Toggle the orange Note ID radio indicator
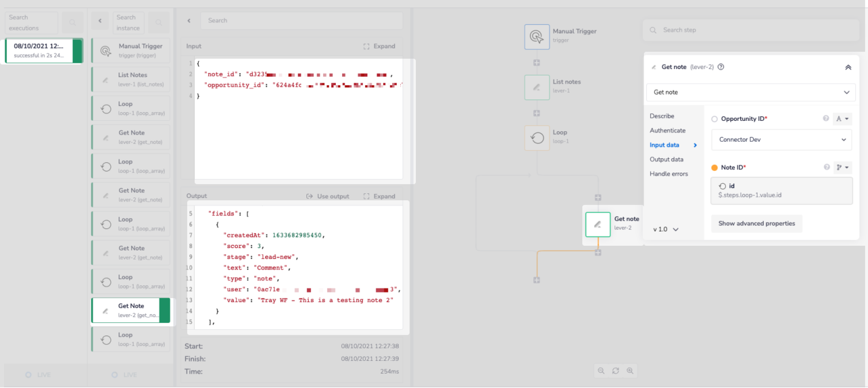 tap(714, 167)
